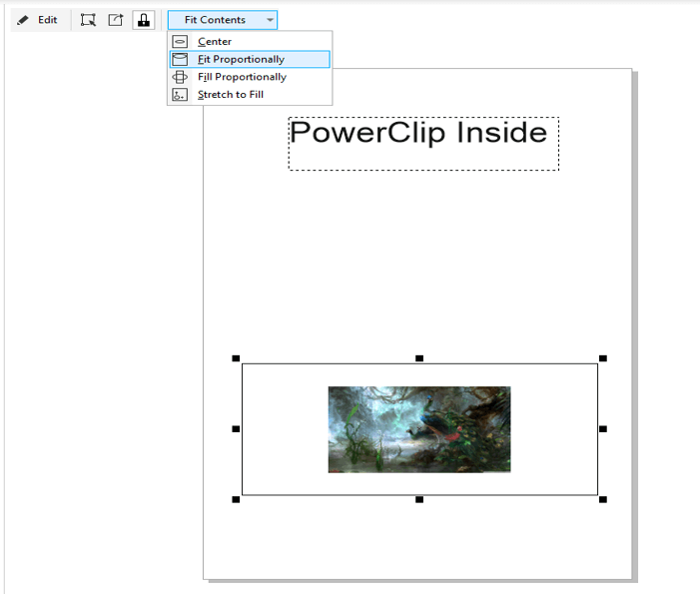The height and width of the screenshot is (594, 700).
Task: Toggle the Lock Contents to PowerClip button
Action: pos(144,20)
